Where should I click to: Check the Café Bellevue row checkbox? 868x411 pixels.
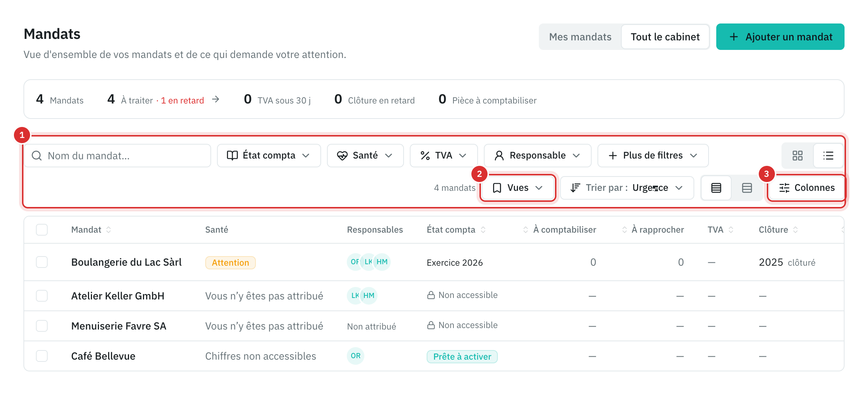(42, 356)
